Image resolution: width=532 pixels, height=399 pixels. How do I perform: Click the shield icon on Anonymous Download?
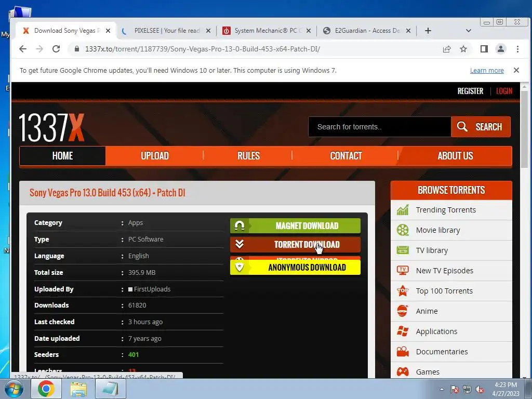pos(240,267)
